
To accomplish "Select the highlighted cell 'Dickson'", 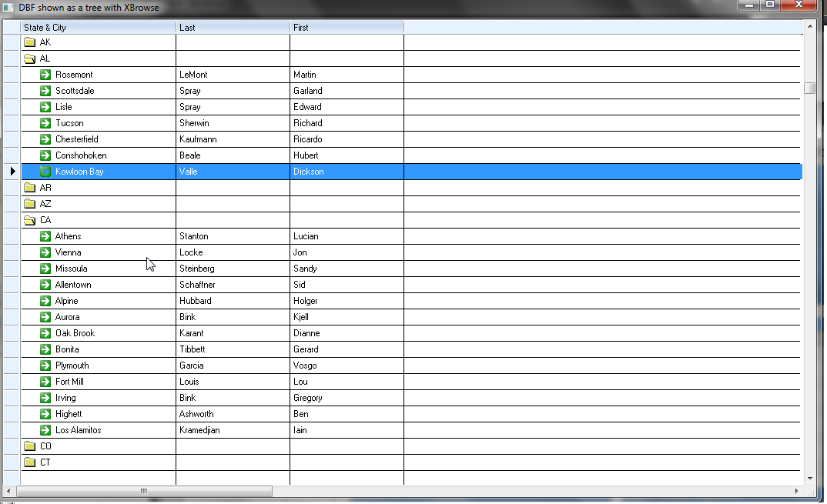I will [347, 172].
